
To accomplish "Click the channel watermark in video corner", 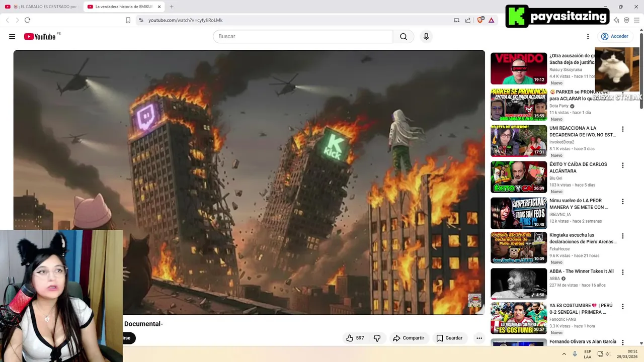I will [474, 301].
